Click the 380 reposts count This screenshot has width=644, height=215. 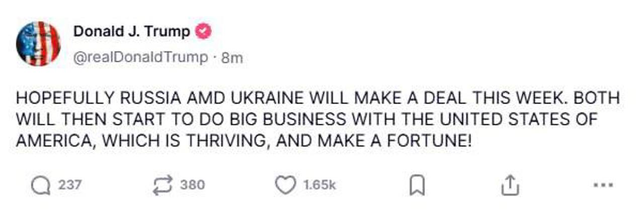tap(192, 185)
